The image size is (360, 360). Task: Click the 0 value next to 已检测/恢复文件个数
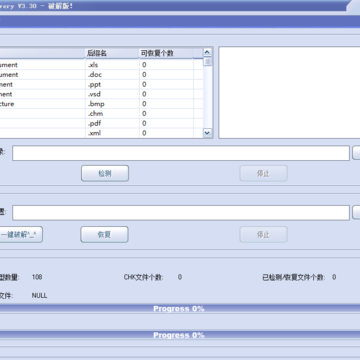coord(334,277)
